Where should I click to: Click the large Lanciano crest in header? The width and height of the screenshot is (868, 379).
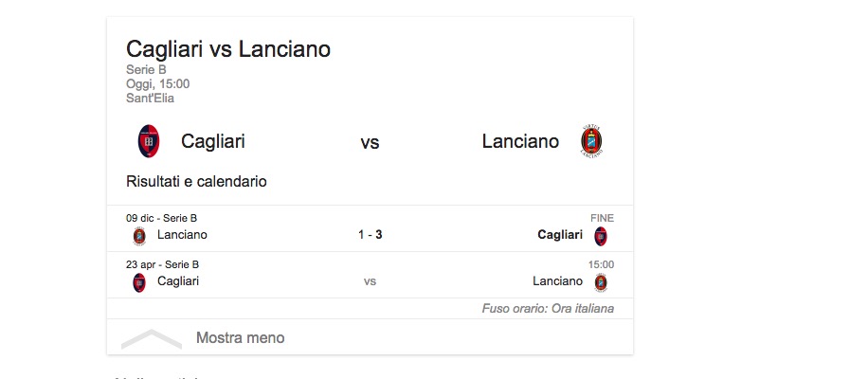591,141
